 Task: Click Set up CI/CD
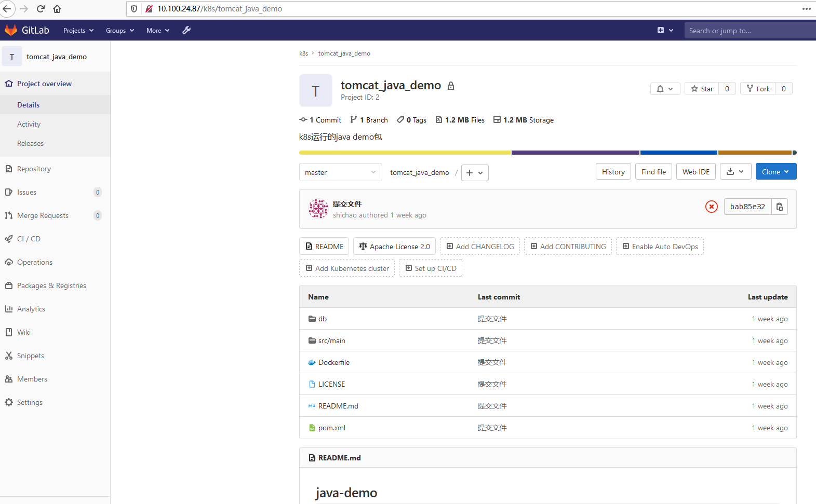coord(431,268)
